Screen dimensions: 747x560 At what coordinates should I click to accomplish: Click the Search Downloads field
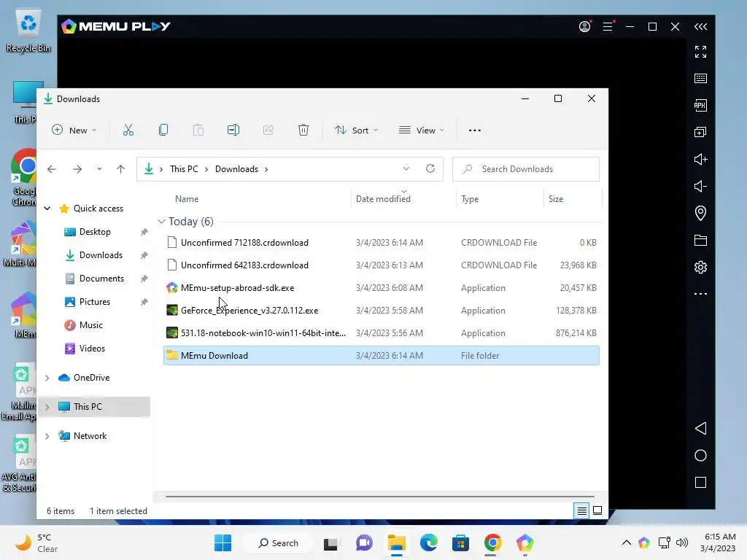tap(525, 169)
